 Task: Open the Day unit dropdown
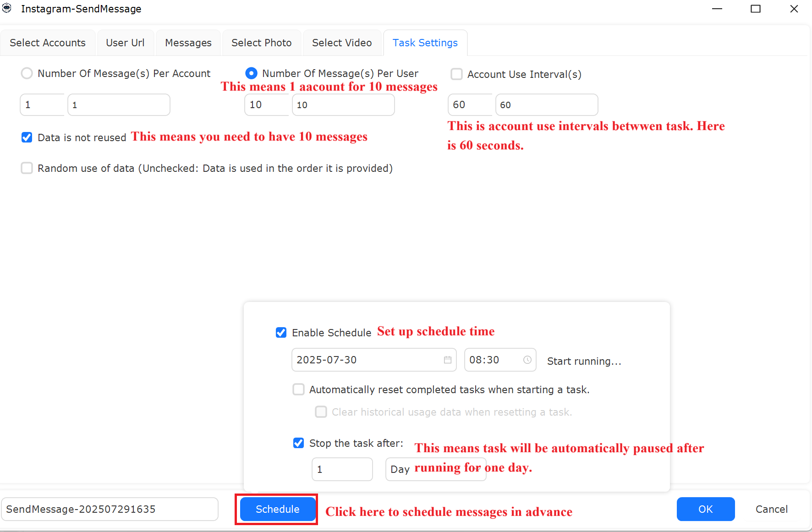[436, 469]
